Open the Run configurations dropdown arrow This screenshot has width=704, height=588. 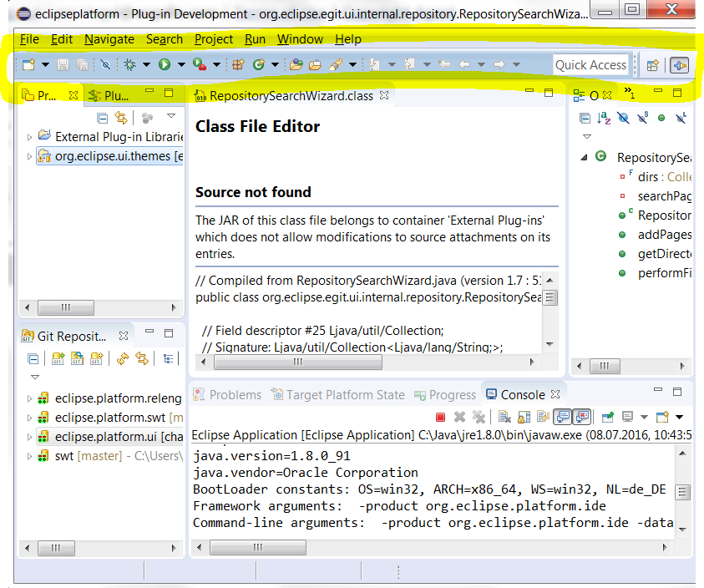point(181,64)
